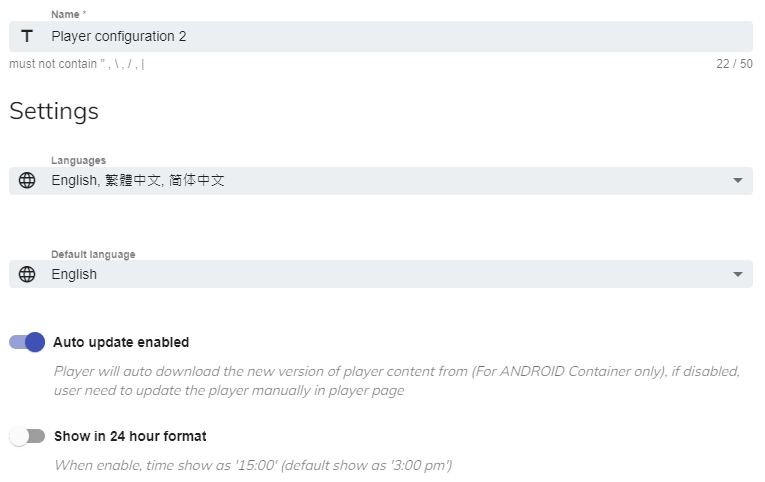Click the 'Name *' field label

coord(68,14)
